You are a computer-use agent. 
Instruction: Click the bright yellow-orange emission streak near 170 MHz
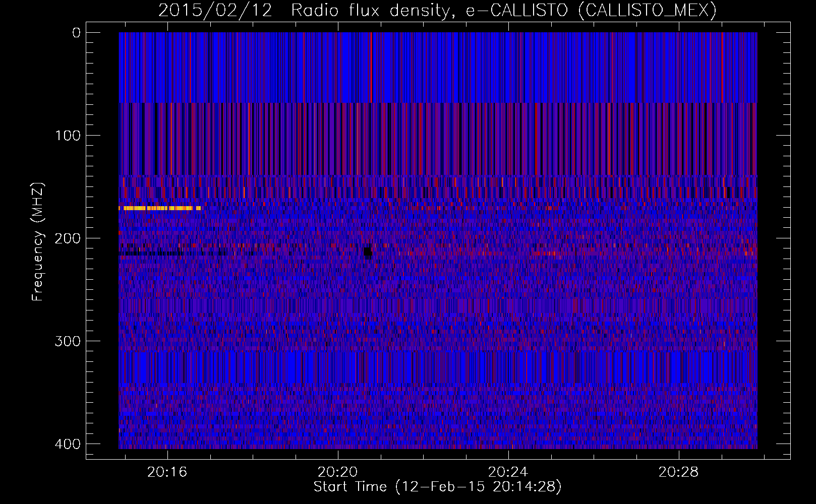(160, 208)
